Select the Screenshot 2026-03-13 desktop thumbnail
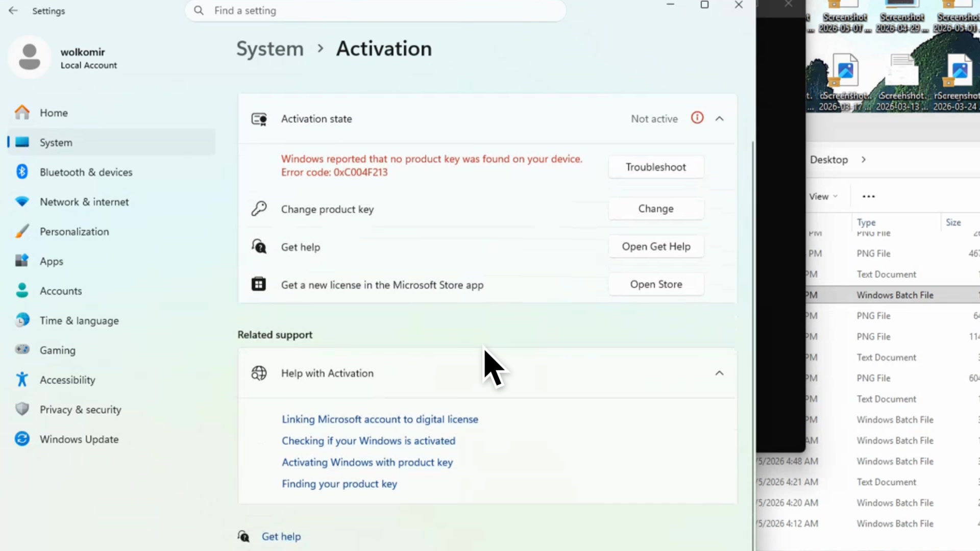 tap(901, 82)
